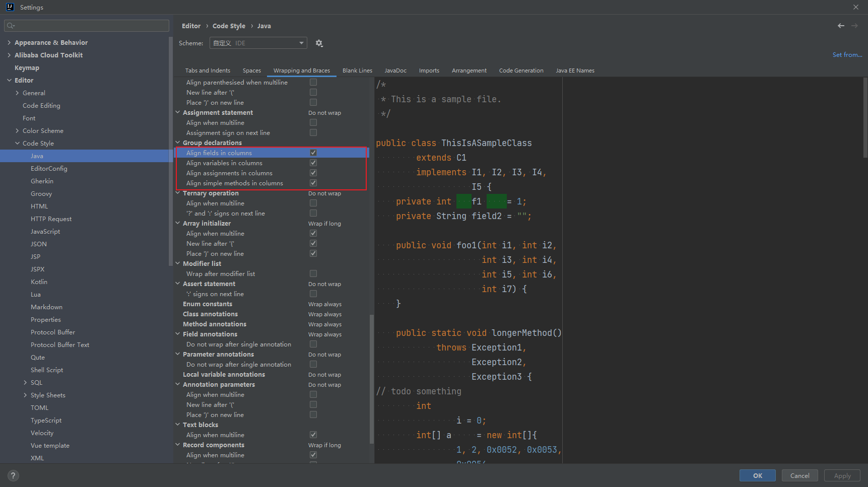Uncheck Align assignments in columns
Image resolution: width=868 pixels, height=487 pixels.
tap(313, 173)
